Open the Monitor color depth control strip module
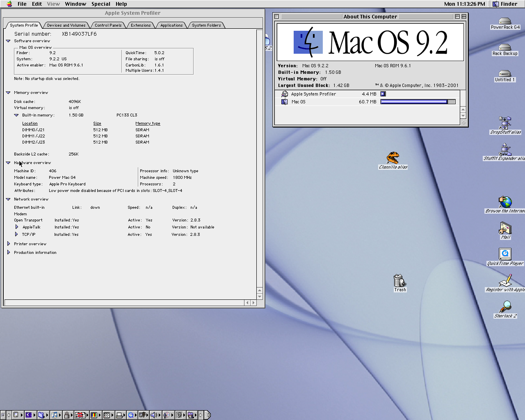 (x=95, y=415)
